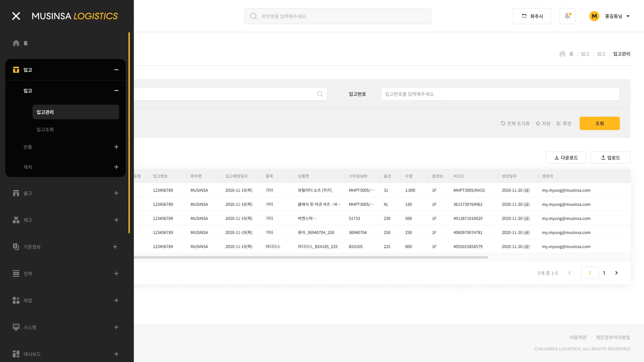This screenshot has width=644, height=362.
Task: Click the 작업 work icon in sidebar
Action: (x=16, y=300)
